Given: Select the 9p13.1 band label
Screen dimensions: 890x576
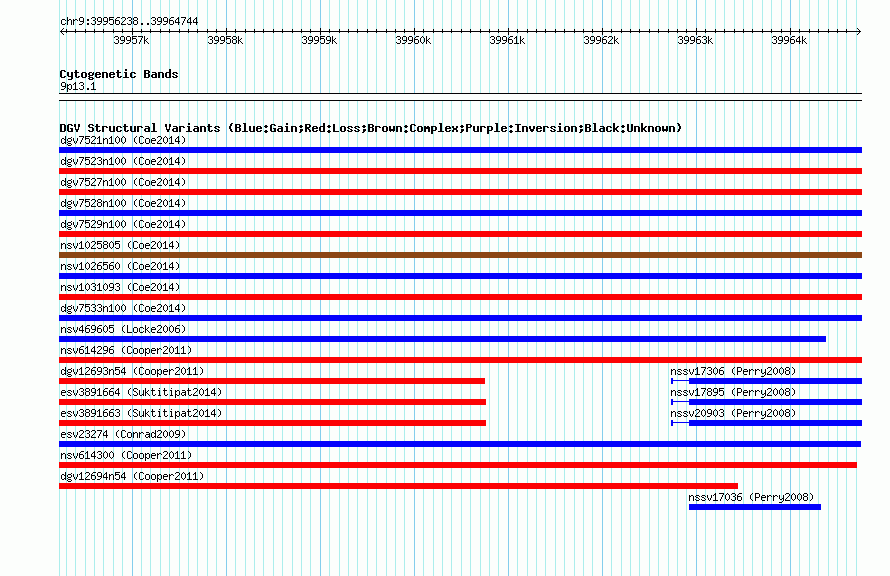Looking at the screenshot, I should [x=78, y=86].
